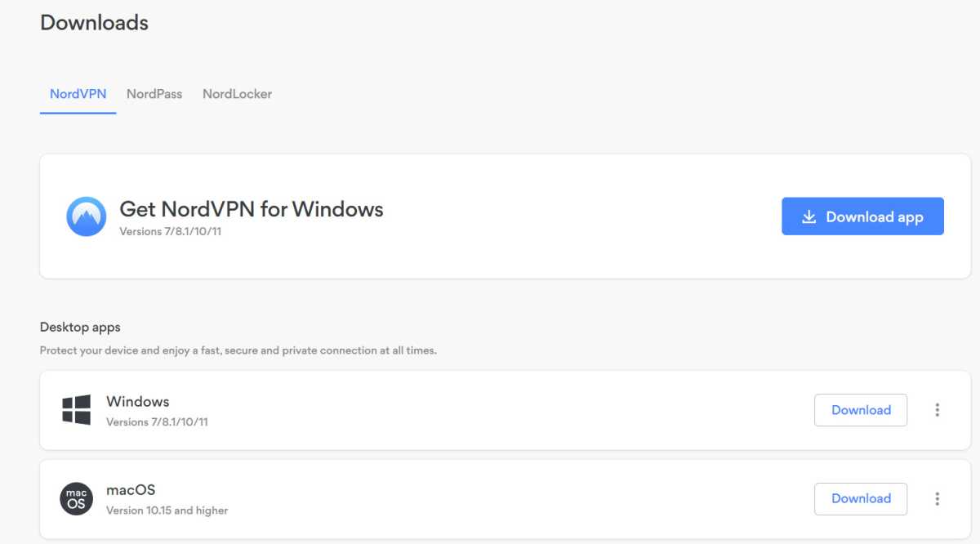Click the Windows logo icon
The image size is (980, 544).
tap(77, 410)
